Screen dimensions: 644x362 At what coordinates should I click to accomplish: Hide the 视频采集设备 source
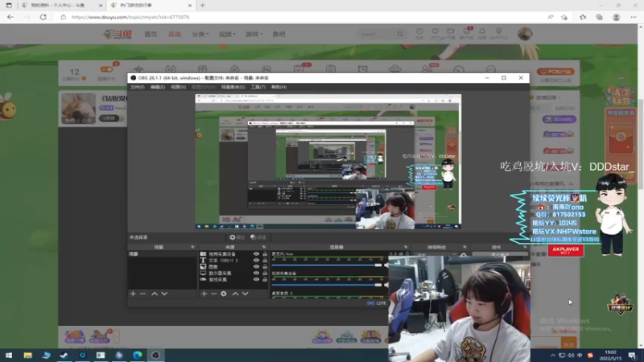[256, 254]
